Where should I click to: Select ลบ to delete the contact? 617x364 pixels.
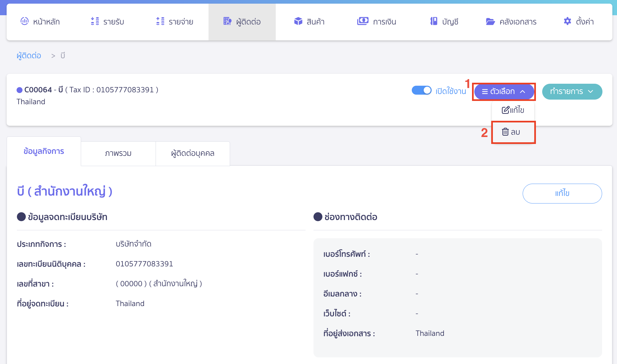point(512,132)
